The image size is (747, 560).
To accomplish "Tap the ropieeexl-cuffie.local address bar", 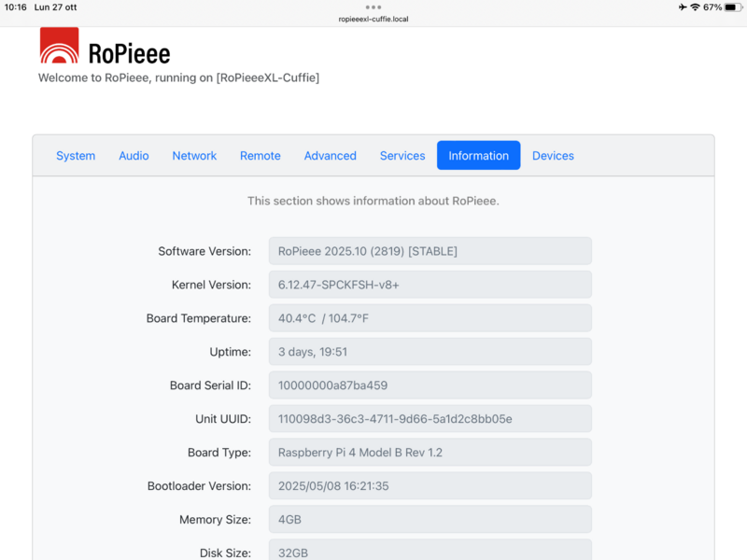I will click(373, 19).
